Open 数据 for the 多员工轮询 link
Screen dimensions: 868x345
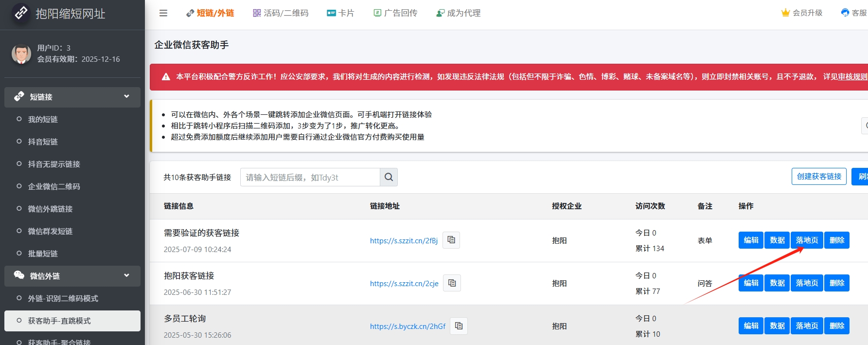click(777, 326)
